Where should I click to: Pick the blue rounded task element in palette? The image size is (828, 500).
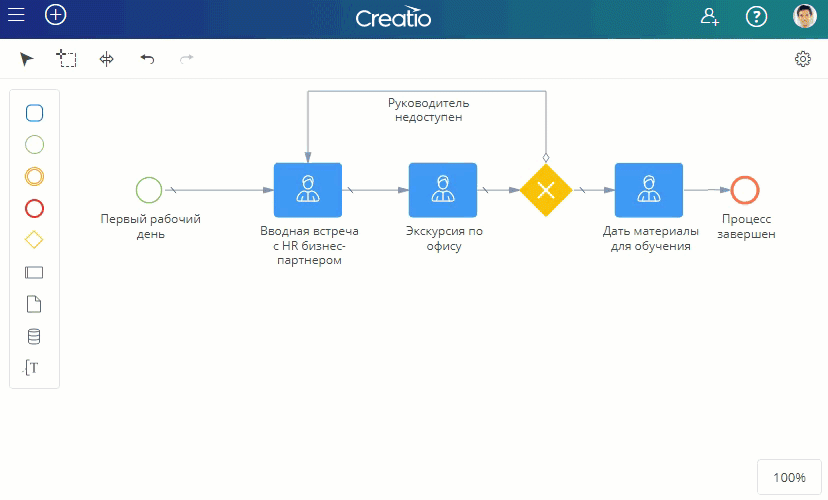click(34, 113)
